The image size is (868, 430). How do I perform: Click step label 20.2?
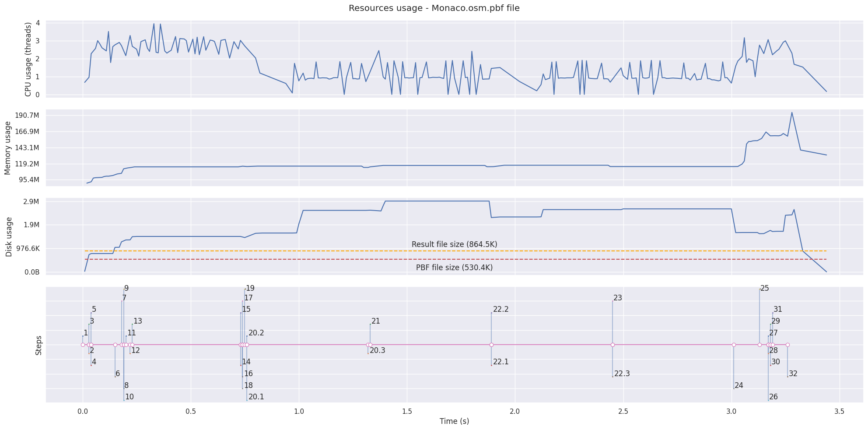pos(256,333)
